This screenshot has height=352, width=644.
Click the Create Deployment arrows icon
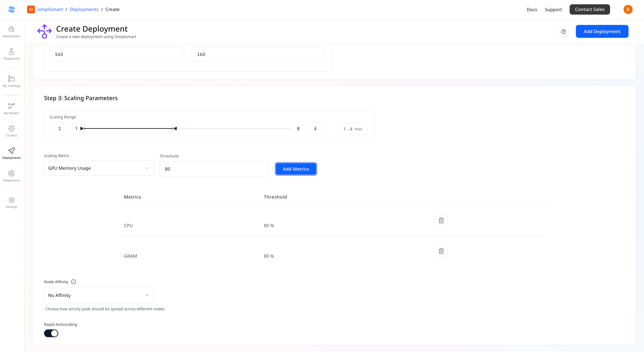(x=44, y=32)
